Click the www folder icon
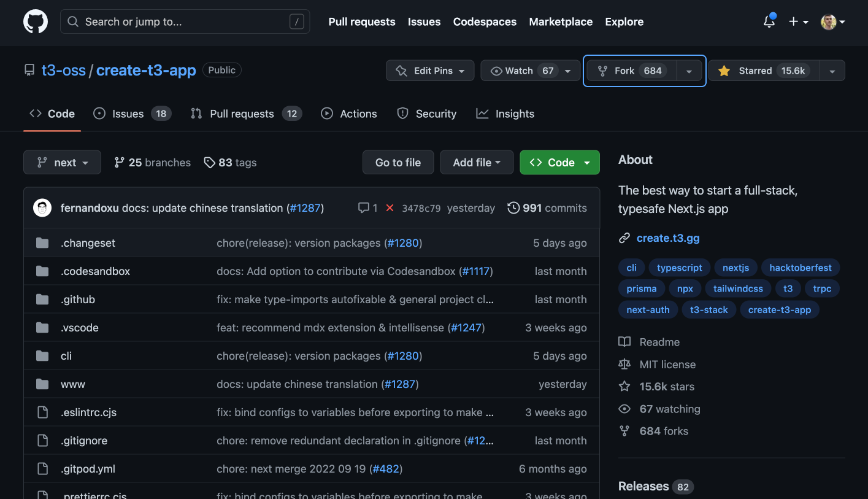Screen dimensions: 868x499 42,384
